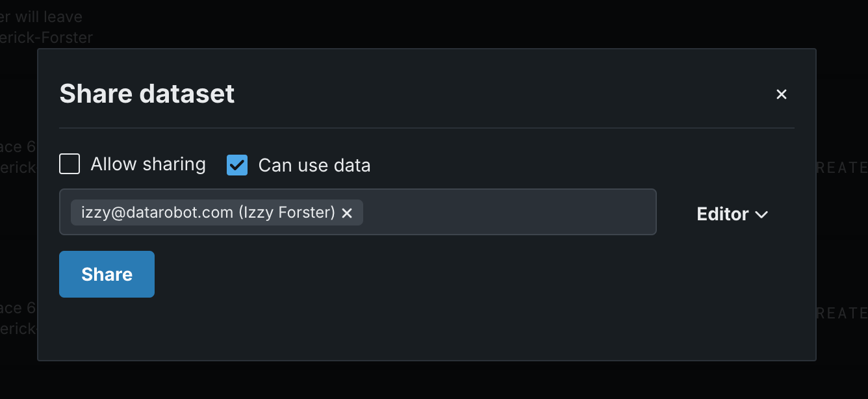The width and height of the screenshot is (868, 399).
Task: Open the Editor role dropdown
Action: click(x=732, y=214)
